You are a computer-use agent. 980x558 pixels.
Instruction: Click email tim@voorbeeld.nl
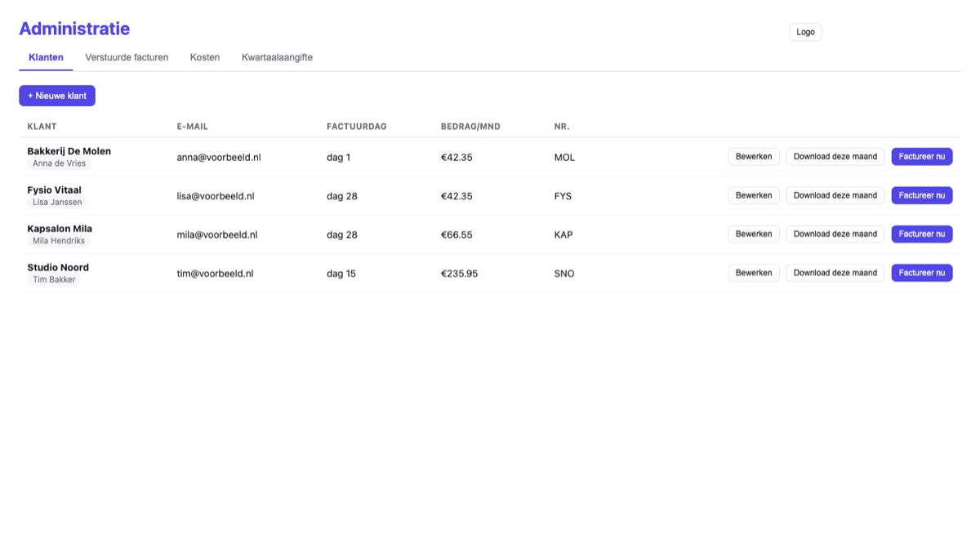(216, 274)
